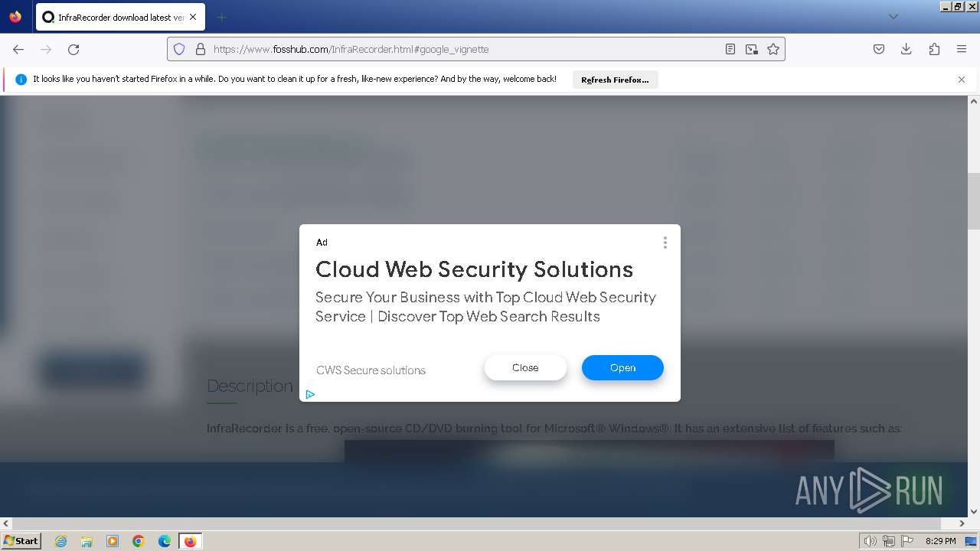The height and width of the screenshot is (551, 980).
Task: Expand the list all tabs chevron
Action: 893,17
